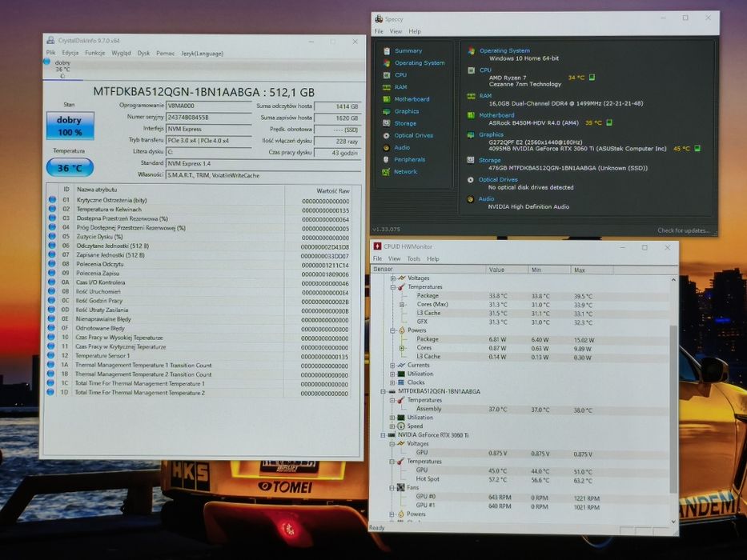747x560 pixels.
Task: Click the status dot for Zużycie Dysku row
Action: [x=52, y=237]
